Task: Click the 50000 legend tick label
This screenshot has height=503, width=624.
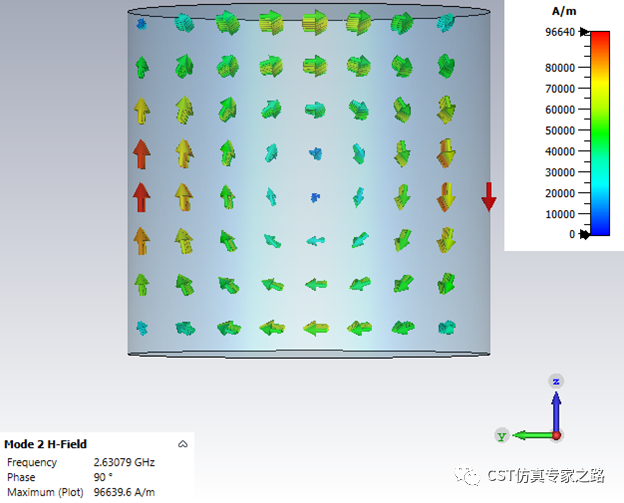Action: pos(560,131)
